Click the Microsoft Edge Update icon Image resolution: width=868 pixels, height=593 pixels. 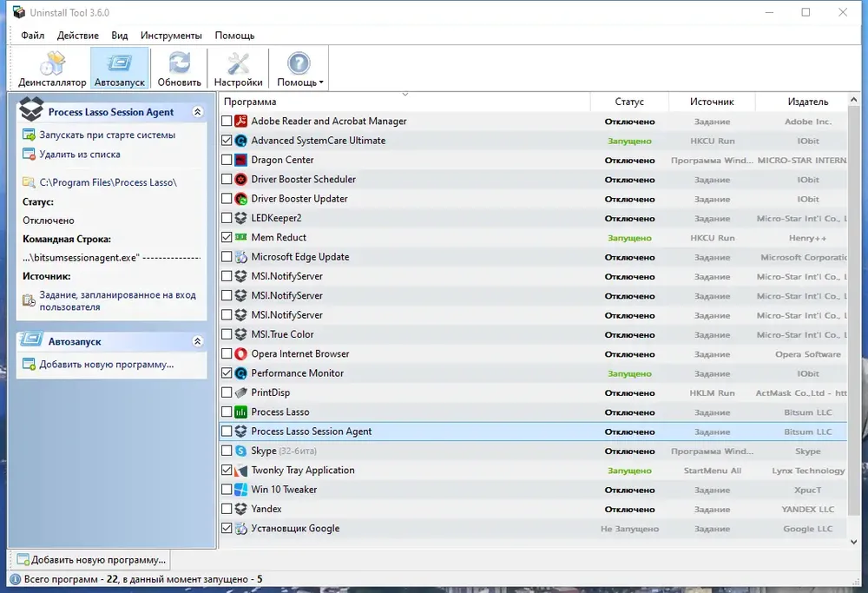pyautogui.click(x=240, y=256)
